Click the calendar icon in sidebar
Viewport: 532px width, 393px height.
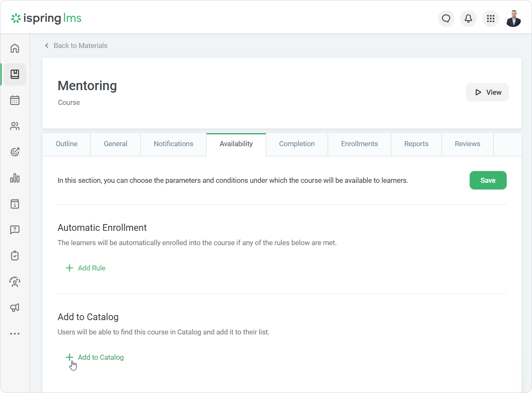(15, 100)
